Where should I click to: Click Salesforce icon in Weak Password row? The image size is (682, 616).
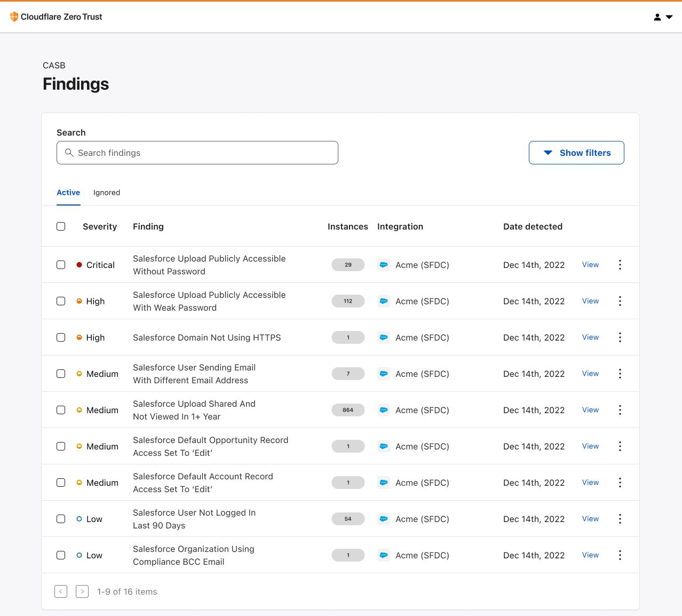coord(384,301)
